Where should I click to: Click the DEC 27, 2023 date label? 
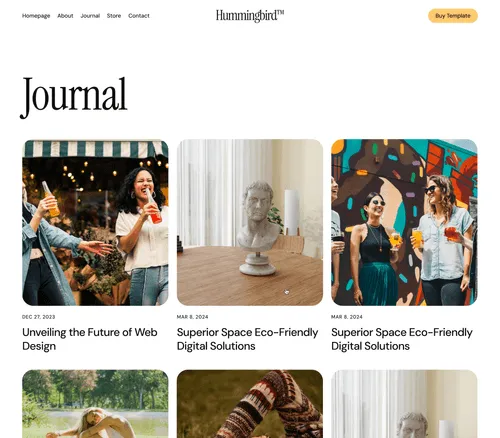(x=39, y=317)
